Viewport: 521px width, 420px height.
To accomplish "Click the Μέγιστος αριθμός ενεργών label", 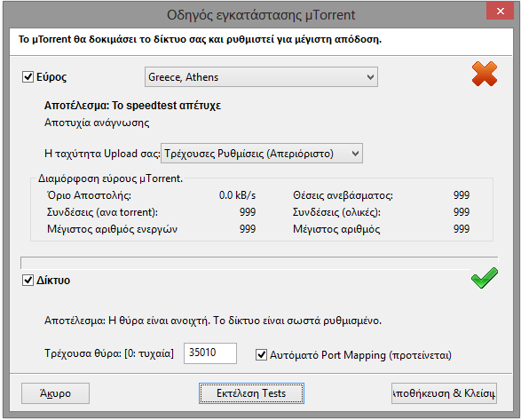I will (x=112, y=229).
